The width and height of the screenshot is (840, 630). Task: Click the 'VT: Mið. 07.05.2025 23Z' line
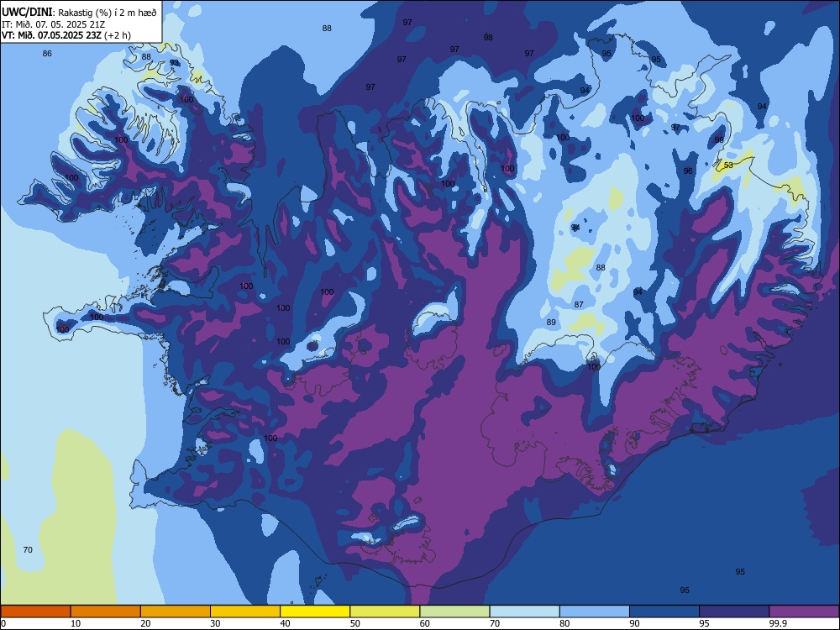coord(51,36)
